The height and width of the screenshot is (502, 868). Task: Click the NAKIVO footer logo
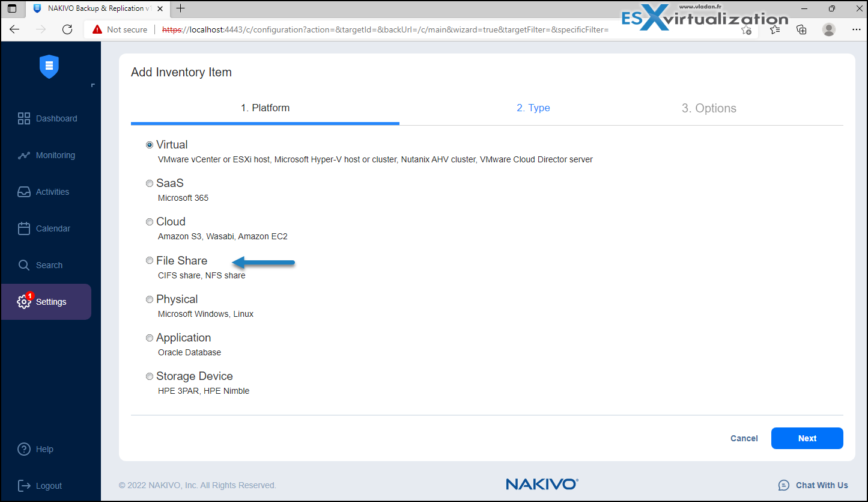point(542,485)
